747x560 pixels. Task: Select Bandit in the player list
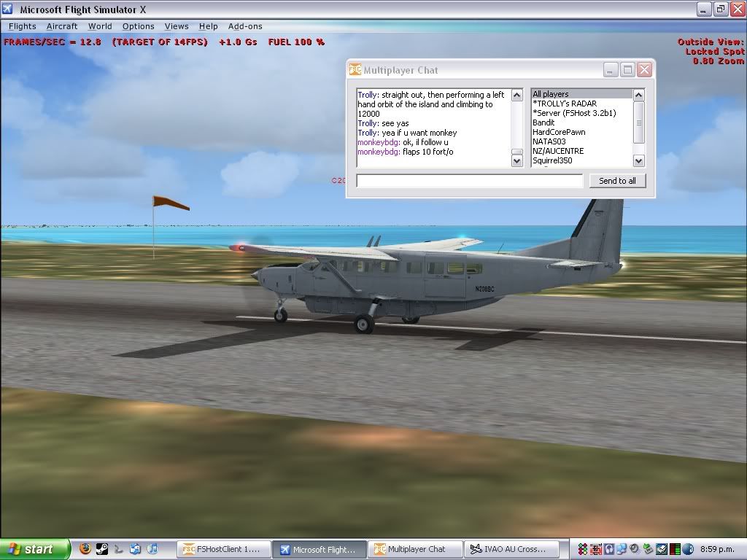(x=543, y=122)
